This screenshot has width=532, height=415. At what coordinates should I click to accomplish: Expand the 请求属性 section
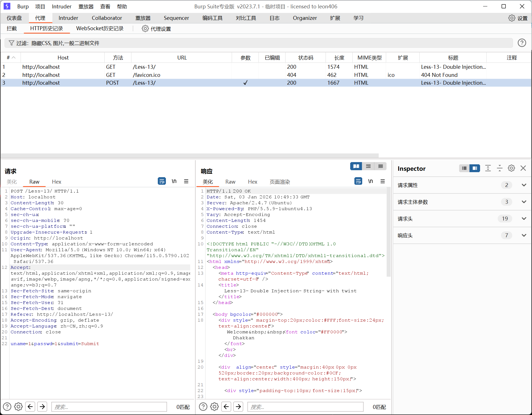[524, 185]
